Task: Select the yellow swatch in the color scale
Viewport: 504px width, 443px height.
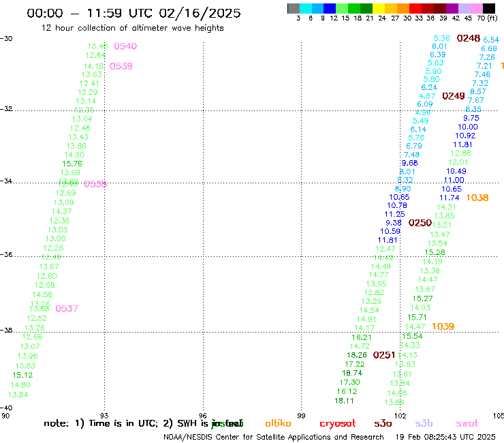Action: (x=379, y=8)
